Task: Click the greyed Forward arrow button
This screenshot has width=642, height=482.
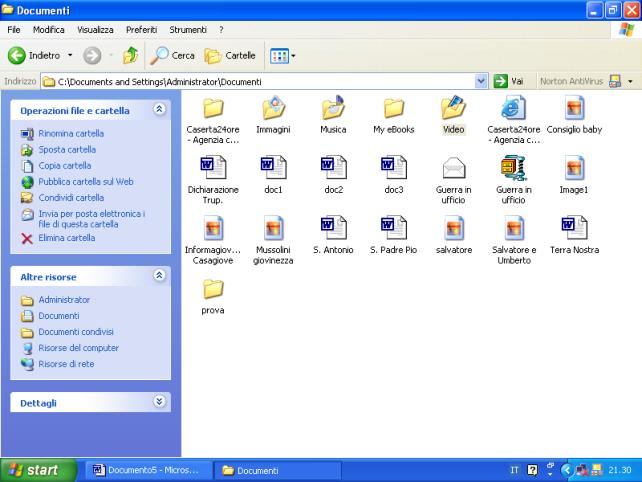Action: point(92,55)
